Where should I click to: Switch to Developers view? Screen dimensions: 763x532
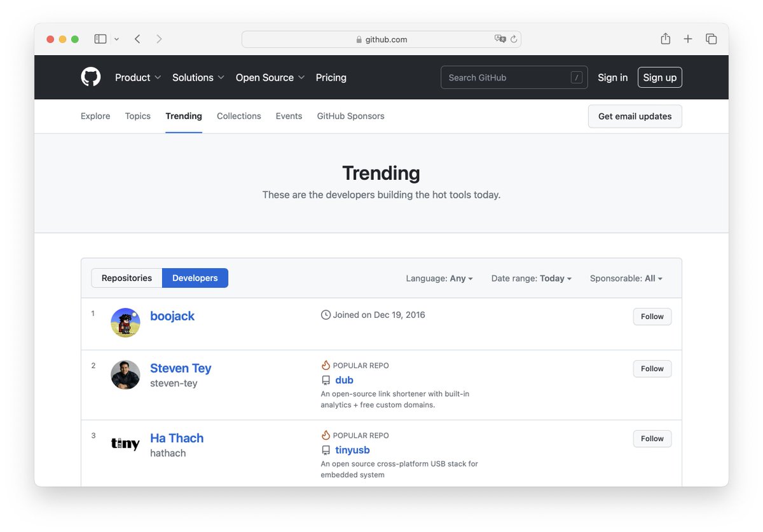(195, 278)
